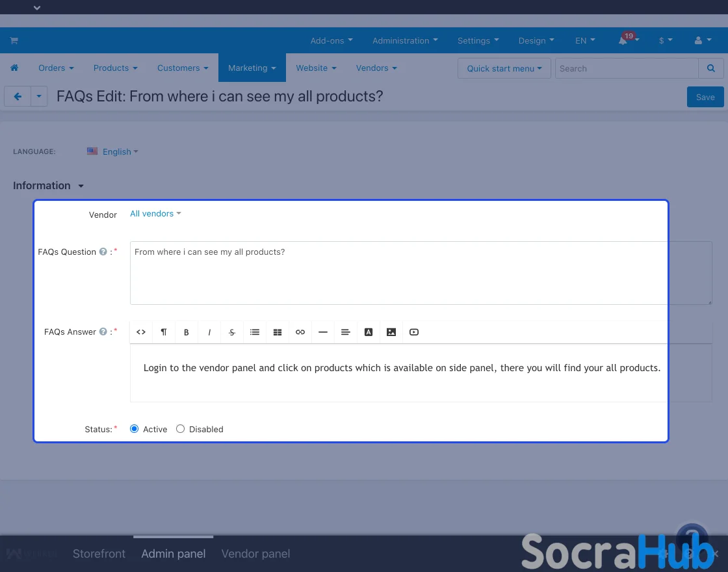Apply strikethrough formatting
728x572 pixels.
[232, 332]
